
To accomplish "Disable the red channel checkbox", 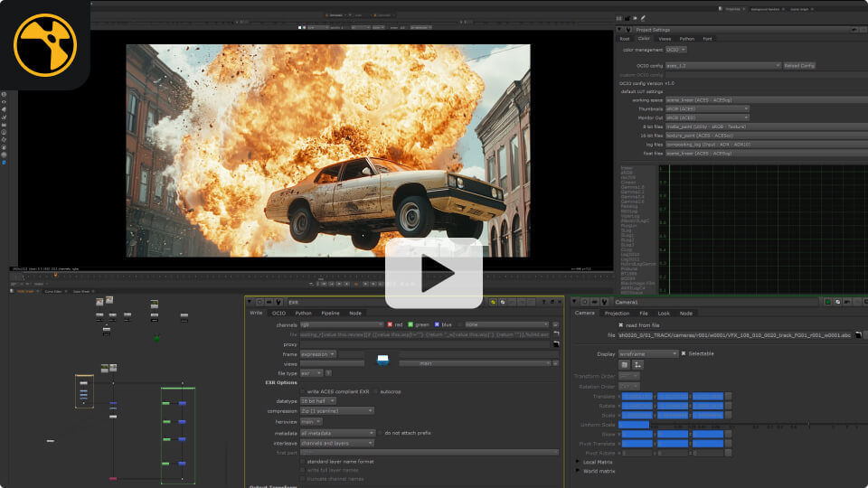I will [x=390, y=324].
